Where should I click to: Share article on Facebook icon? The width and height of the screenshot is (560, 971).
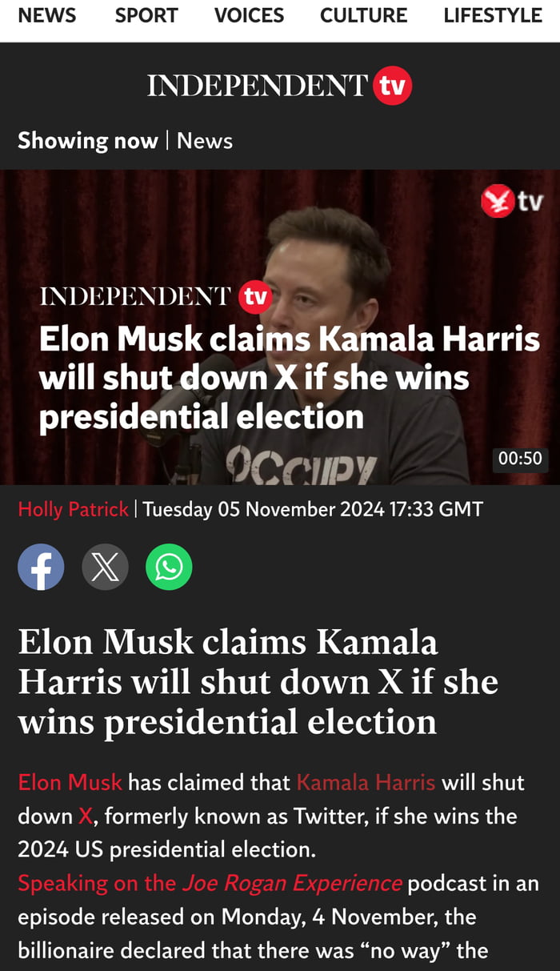(x=41, y=567)
